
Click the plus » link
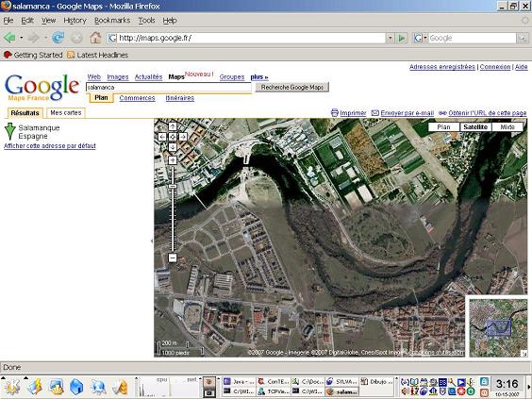pyautogui.click(x=259, y=77)
